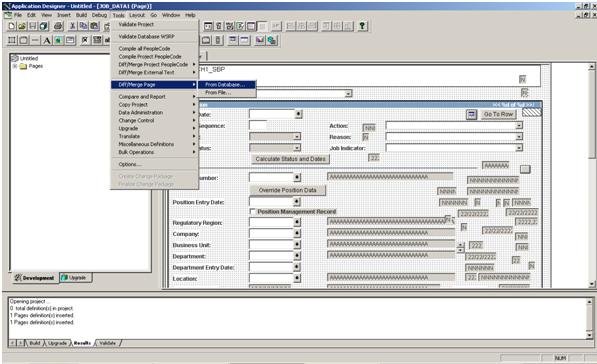Open the Action dropdown list
This screenshot has width=597, height=364.
[x=519, y=126]
